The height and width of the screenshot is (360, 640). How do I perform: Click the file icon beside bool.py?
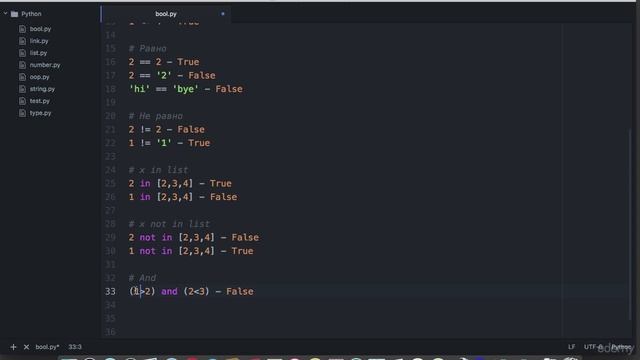point(22,29)
